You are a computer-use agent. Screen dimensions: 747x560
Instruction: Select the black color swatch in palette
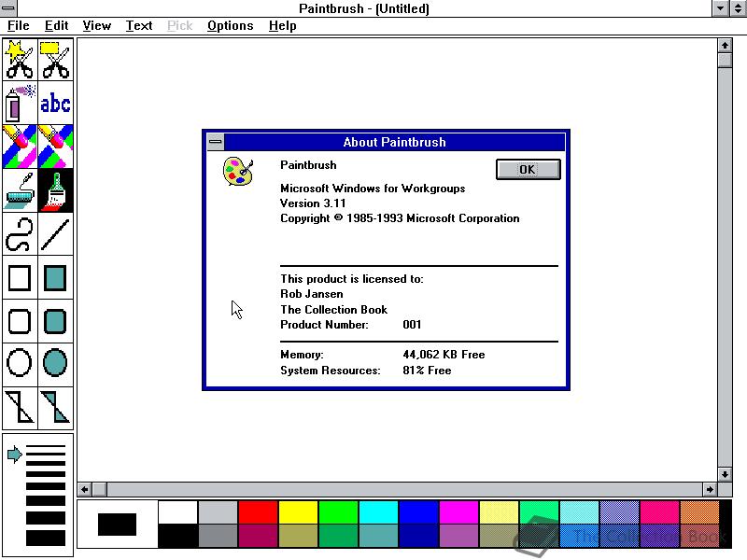click(x=177, y=536)
